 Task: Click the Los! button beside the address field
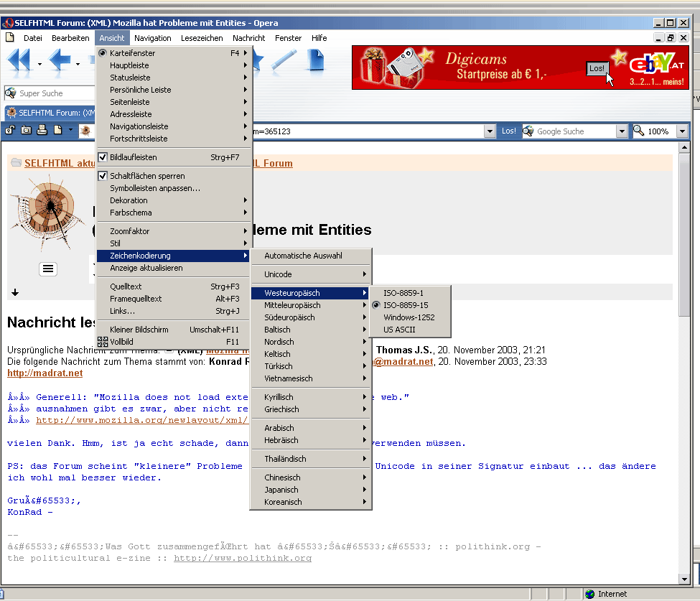click(x=508, y=131)
